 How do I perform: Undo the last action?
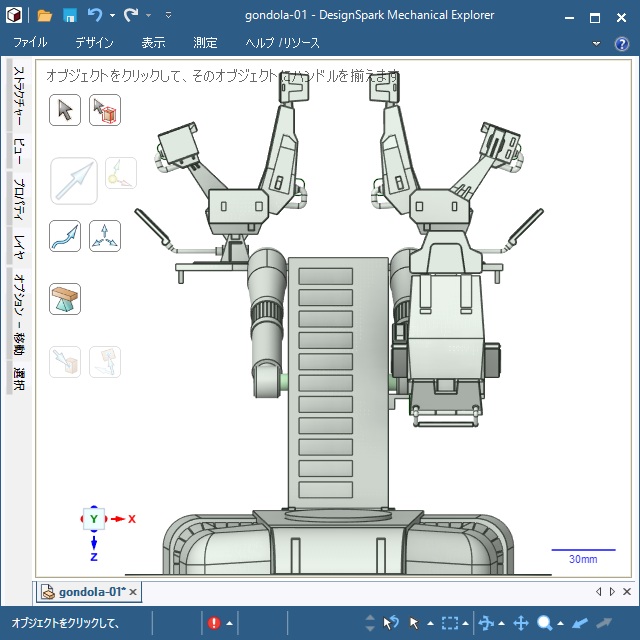coord(95,16)
